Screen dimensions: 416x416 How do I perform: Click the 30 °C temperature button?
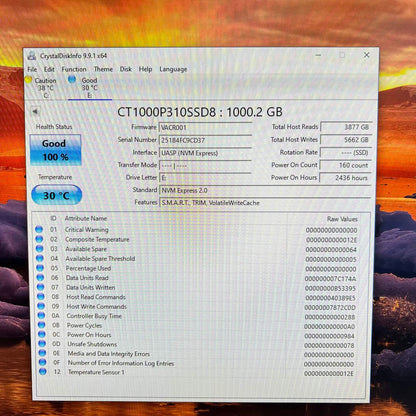tap(56, 195)
